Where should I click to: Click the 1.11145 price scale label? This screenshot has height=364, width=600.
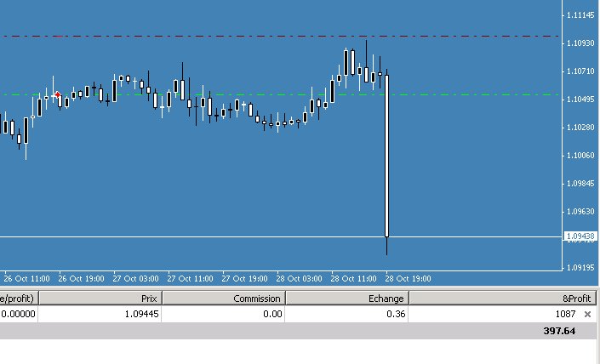pyautogui.click(x=580, y=15)
